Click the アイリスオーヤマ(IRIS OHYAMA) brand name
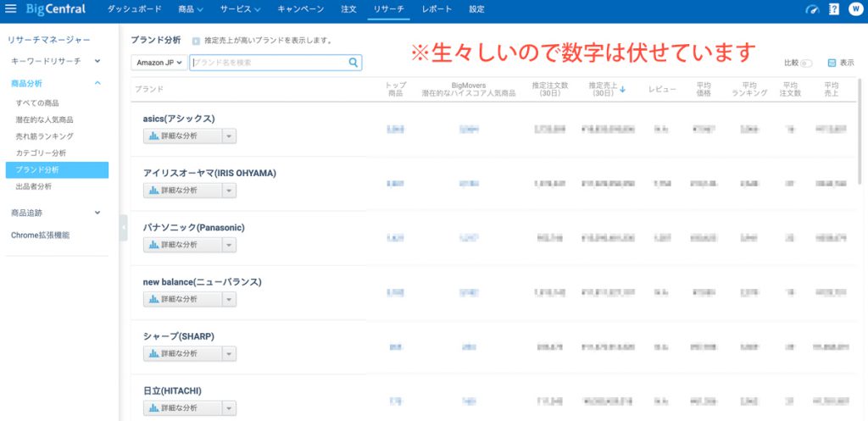 (x=210, y=173)
